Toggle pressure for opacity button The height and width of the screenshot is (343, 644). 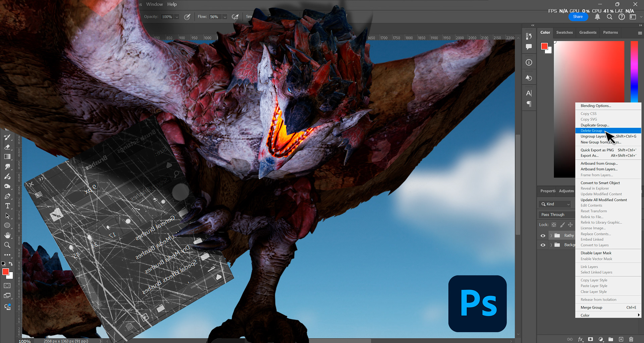click(187, 17)
